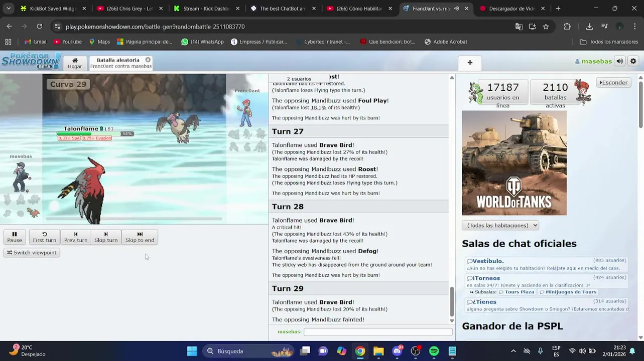Open 2 usuarios user list
This screenshot has width=644, height=361.
pos(299,79)
